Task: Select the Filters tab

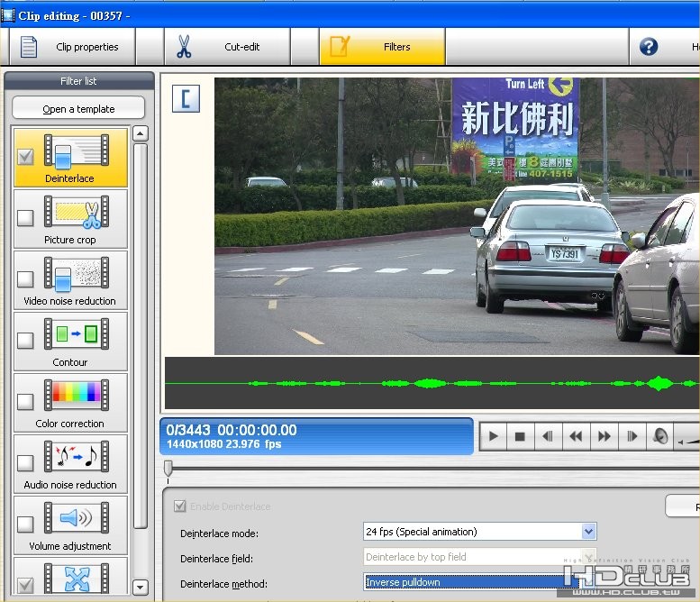Action: point(382,47)
